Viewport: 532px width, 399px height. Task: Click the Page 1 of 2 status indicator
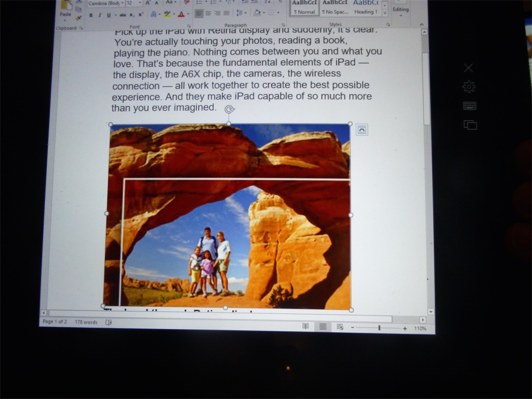[x=55, y=322]
